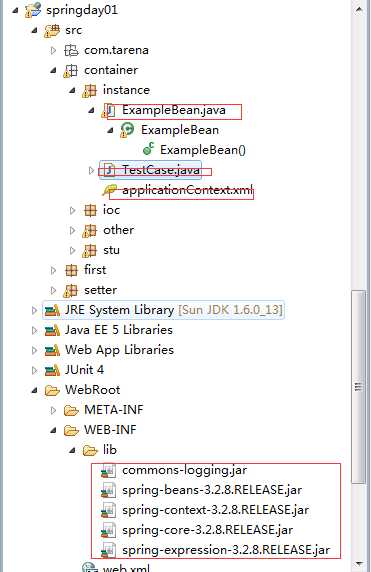The height and width of the screenshot is (572, 371).
Task: Collapse the src folder node
Action: pyautogui.click(x=34, y=31)
